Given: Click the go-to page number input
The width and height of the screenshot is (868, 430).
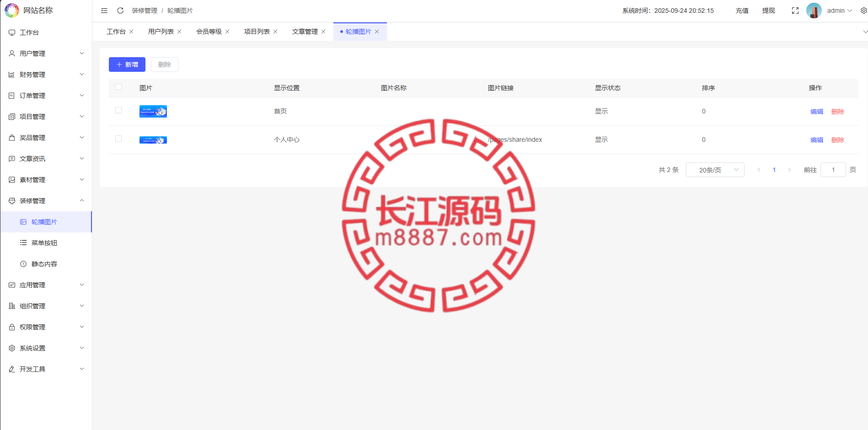Looking at the screenshot, I should 833,170.
